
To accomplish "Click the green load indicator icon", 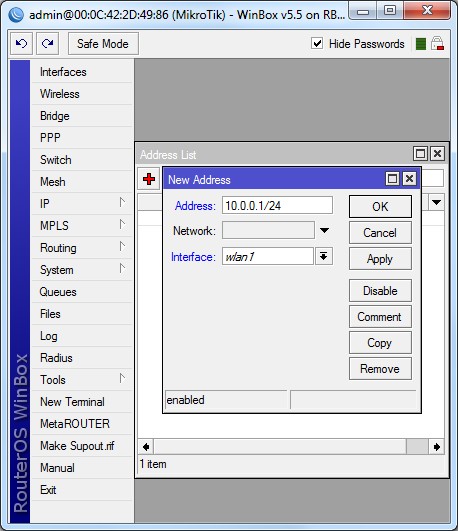I will [x=420, y=44].
